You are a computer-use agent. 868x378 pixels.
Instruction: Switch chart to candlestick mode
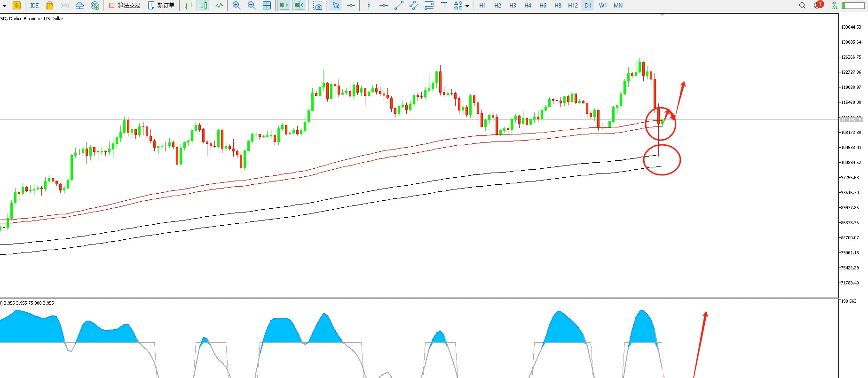[204, 6]
